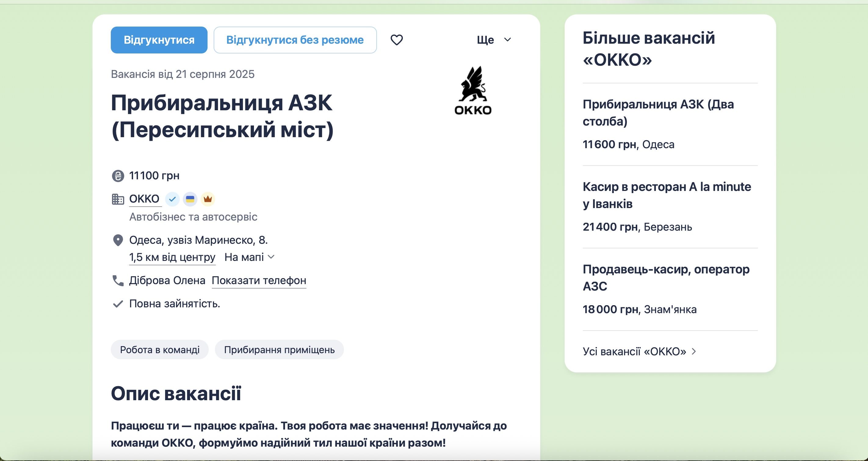
Task: Expand the На мапі map section
Action: [x=250, y=257]
